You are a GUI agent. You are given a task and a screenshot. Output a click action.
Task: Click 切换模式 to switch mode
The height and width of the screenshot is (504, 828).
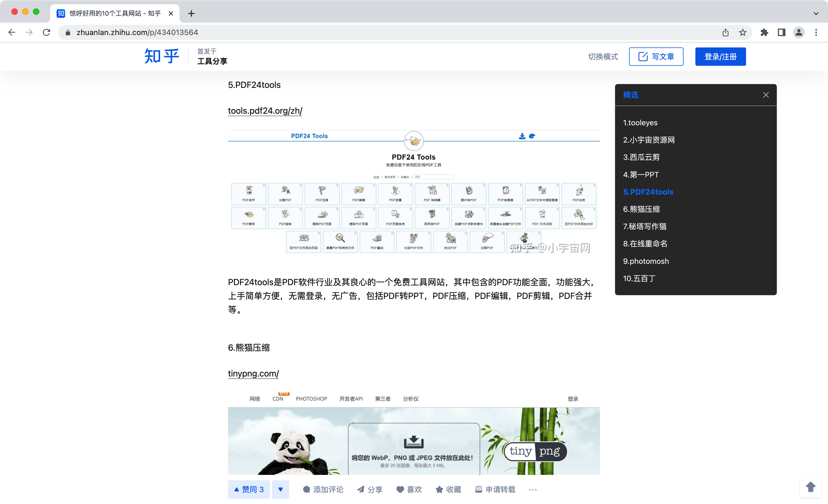(x=603, y=56)
